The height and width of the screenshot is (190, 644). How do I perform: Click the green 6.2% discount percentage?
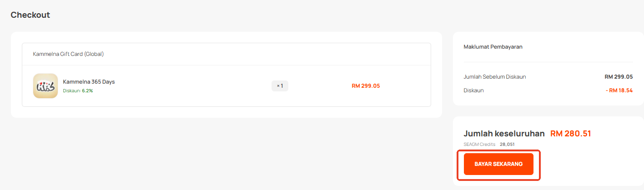point(87,91)
